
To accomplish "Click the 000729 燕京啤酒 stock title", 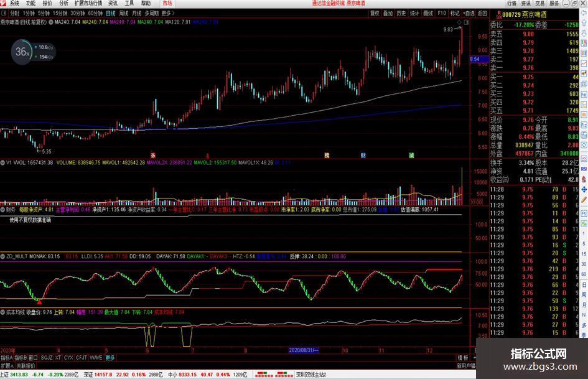I will (x=525, y=15).
